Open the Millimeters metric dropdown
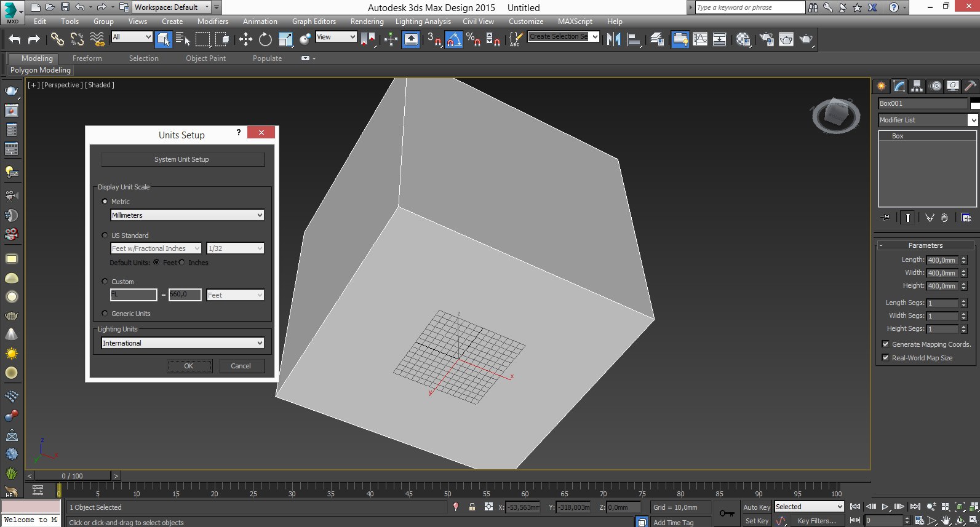 tap(188, 215)
